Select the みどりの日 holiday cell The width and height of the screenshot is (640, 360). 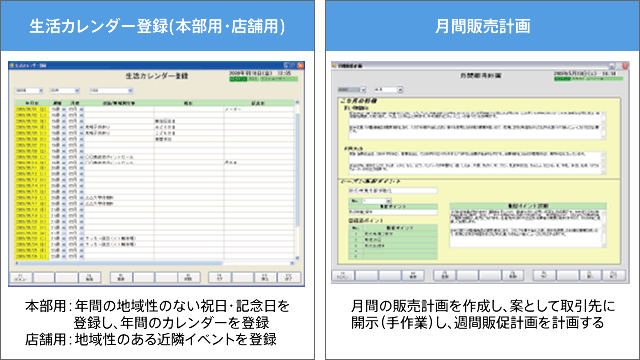(x=189, y=127)
